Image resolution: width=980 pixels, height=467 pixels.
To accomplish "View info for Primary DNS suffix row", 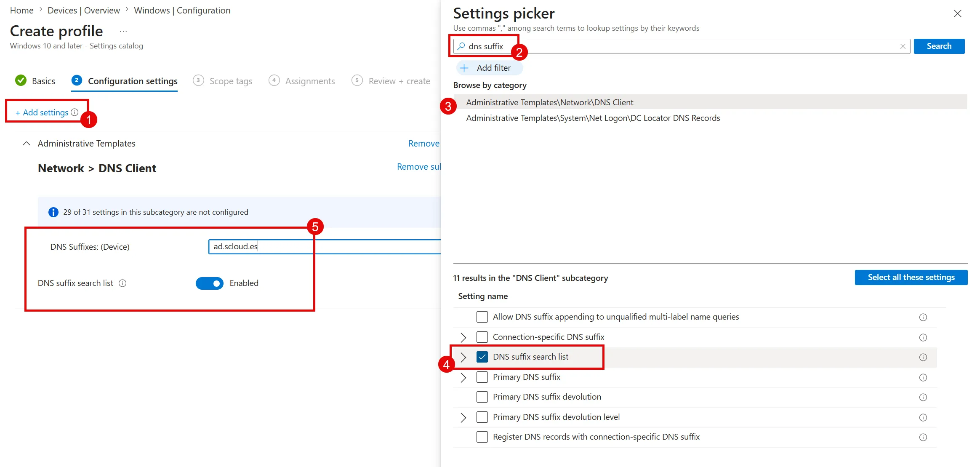I will [x=923, y=377].
